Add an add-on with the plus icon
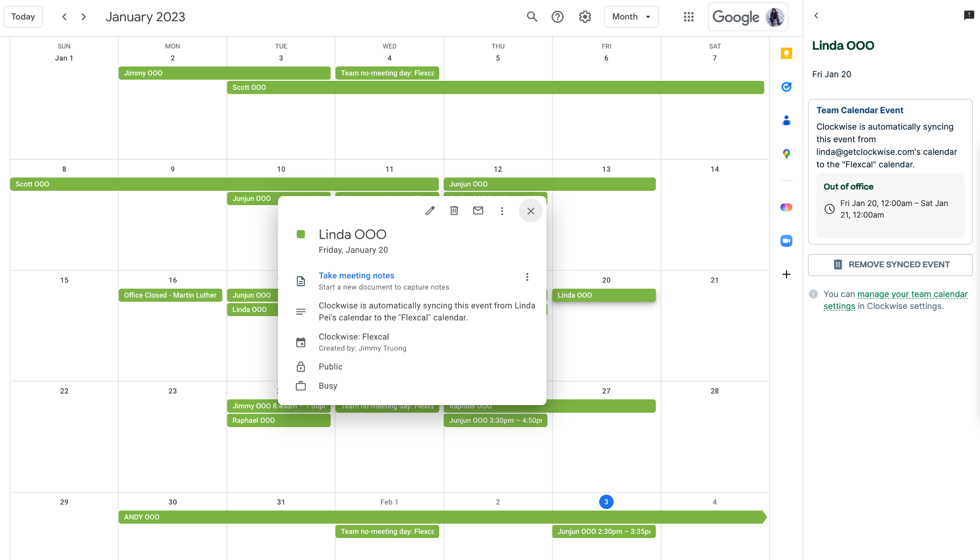Image resolution: width=980 pixels, height=560 pixels. [786, 274]
